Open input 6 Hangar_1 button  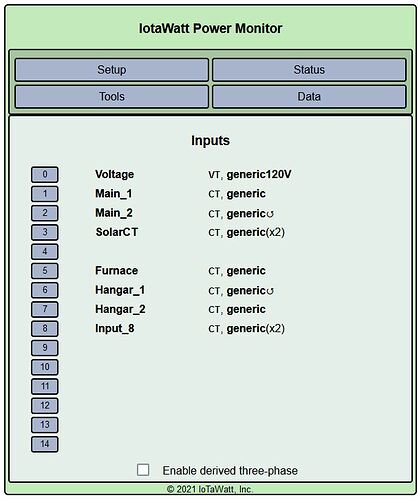(x=45, y=290)
